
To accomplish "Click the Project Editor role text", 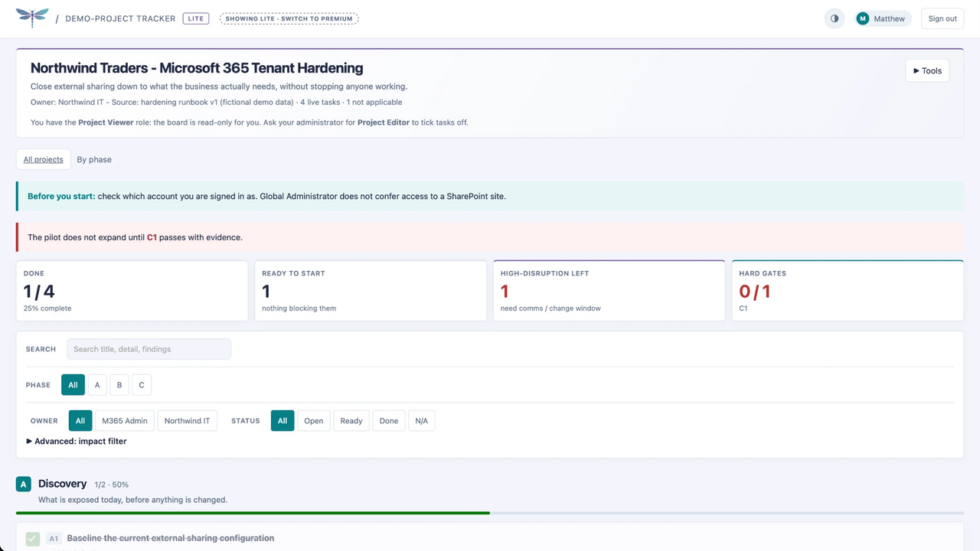I will click(x=384, y=122).
